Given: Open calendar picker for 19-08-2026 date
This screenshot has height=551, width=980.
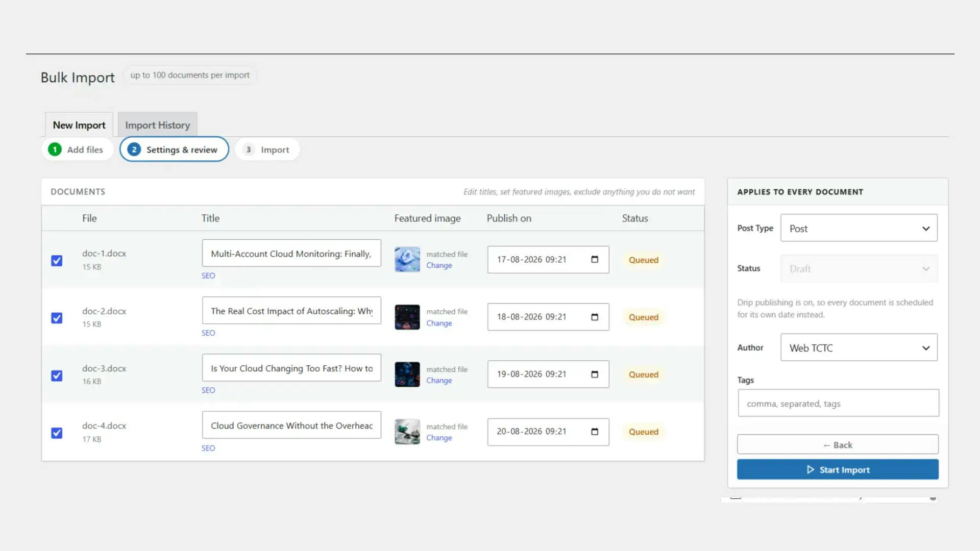Looking at the screenshot, I should (595, 374).
